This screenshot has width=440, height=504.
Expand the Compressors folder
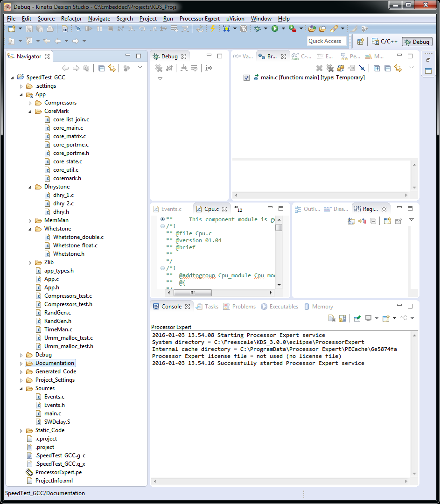[x=30, y=103]
